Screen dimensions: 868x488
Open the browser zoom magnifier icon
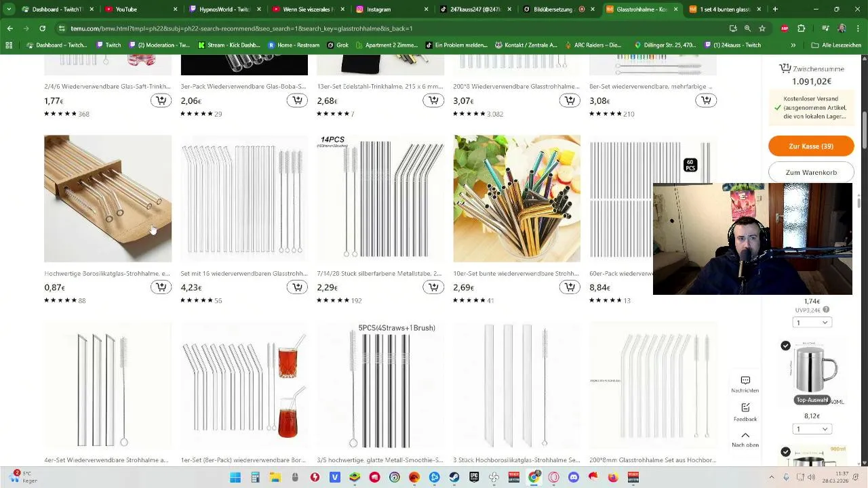[x=747, y=28]
